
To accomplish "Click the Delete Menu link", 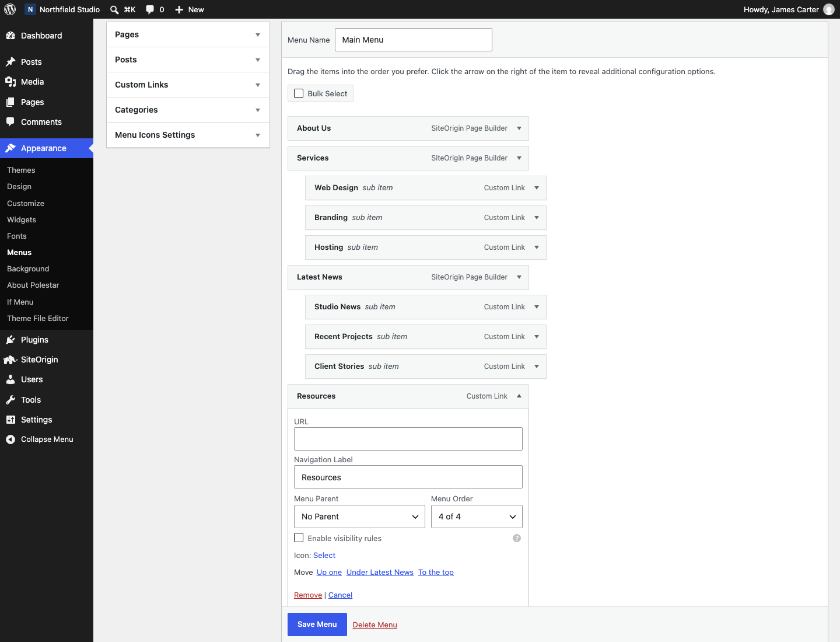I will point(375,624).
